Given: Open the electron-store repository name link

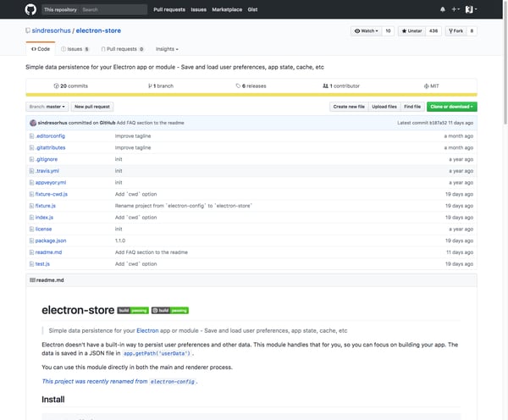Looking at the screenshot, I should pos(98,30).
